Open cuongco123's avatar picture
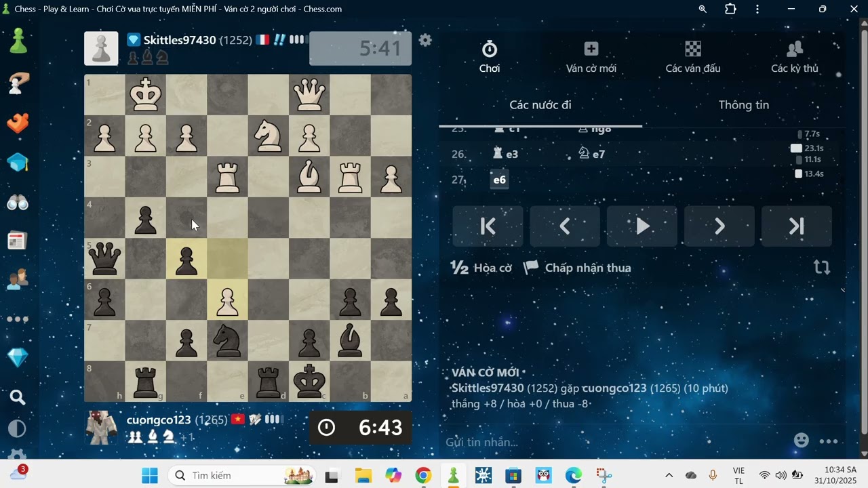868x488 pixels. (101, 428)
